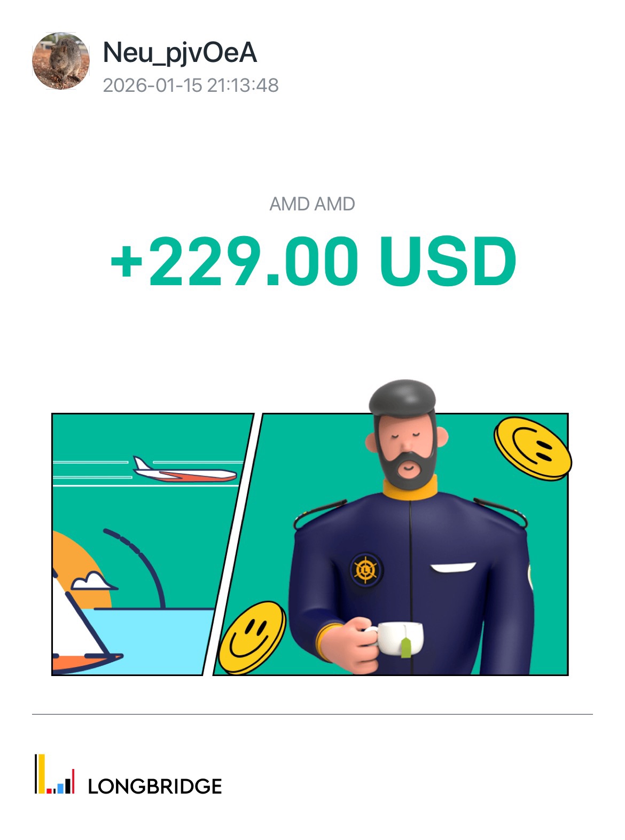Click the Longbridge bar-chart logo icon
This screenshot has height=840, width=625.
pos(54,774)
